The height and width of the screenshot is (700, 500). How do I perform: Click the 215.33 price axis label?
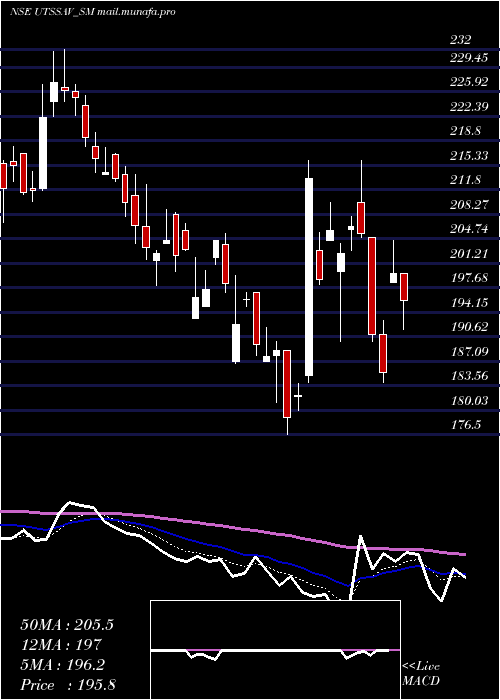pyautogui.click(x=469, y=155)
